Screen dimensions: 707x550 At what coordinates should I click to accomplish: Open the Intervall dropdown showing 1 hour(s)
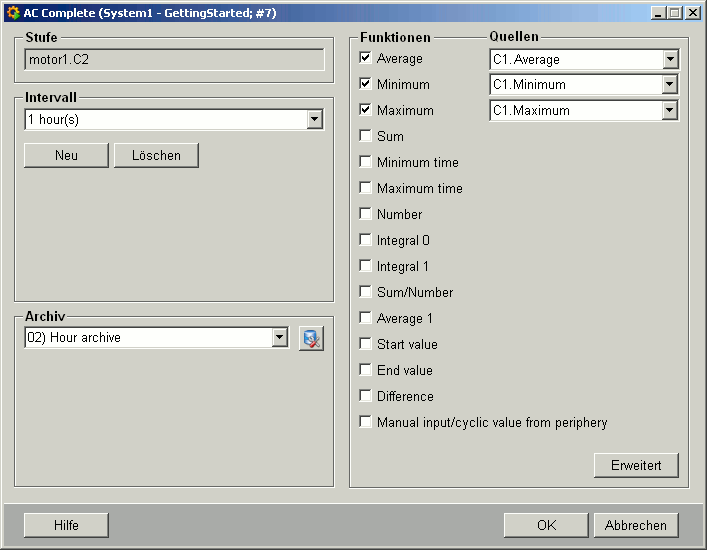[x=315, y=120]
